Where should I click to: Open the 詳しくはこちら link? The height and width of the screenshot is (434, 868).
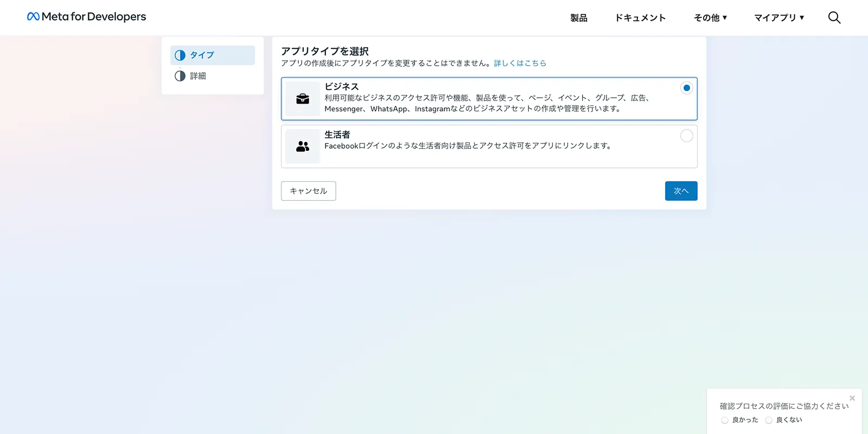[x=520, y=63]
